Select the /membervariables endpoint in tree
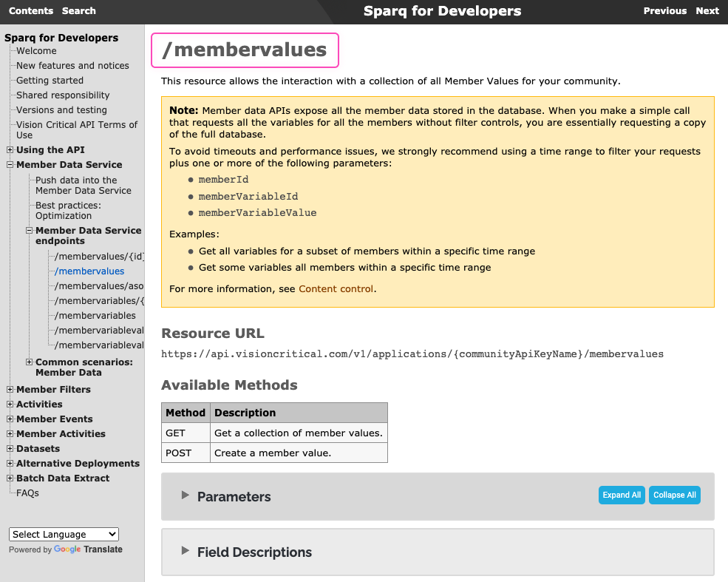 click(95, 316)
